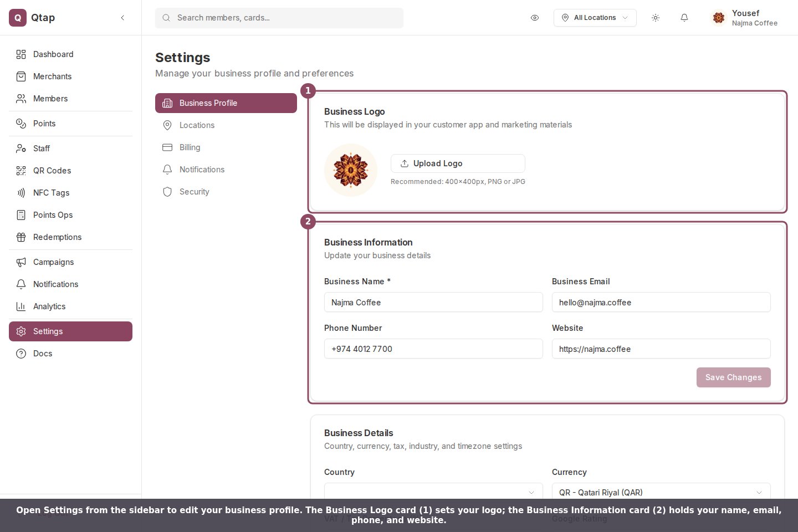
Task: Open QR Codes page
Action: (x=70, y=171)
